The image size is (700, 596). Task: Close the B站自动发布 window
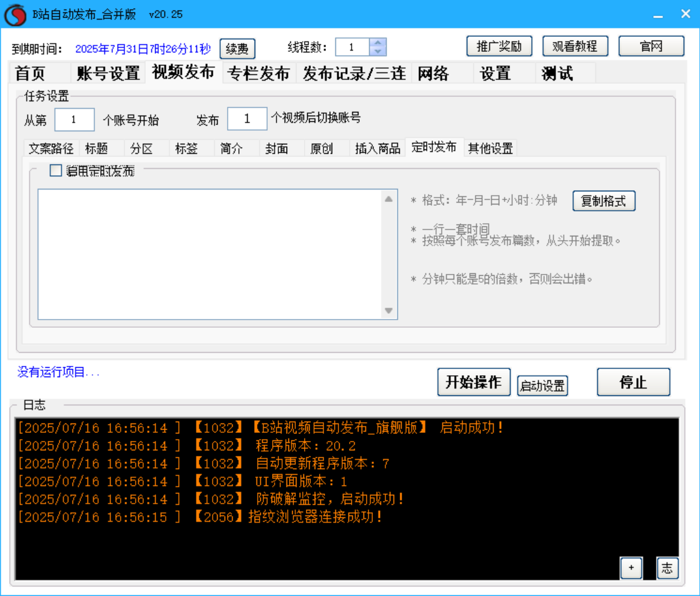[686, 14]
